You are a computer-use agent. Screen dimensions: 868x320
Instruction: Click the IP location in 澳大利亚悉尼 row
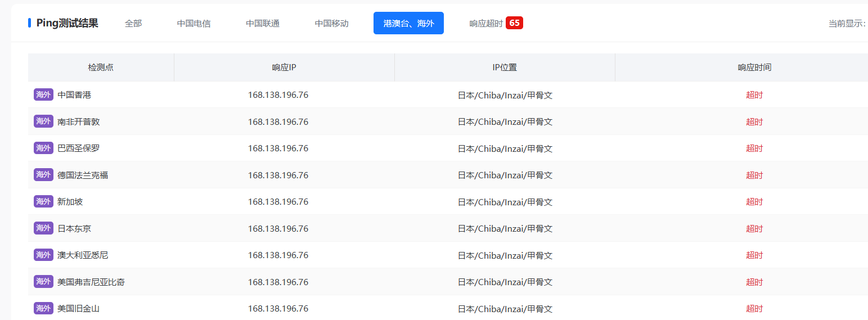coord(505,255)
